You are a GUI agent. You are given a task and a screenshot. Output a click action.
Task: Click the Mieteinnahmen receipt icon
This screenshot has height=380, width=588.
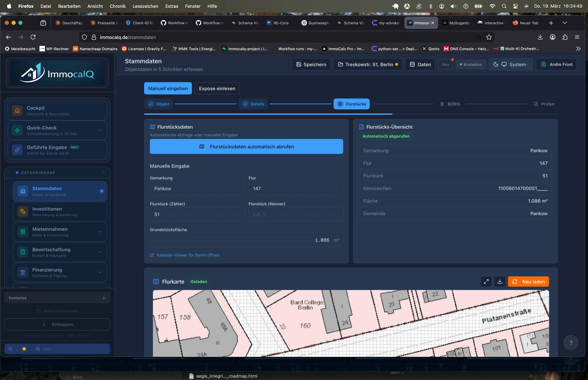[x=23, y=232]
